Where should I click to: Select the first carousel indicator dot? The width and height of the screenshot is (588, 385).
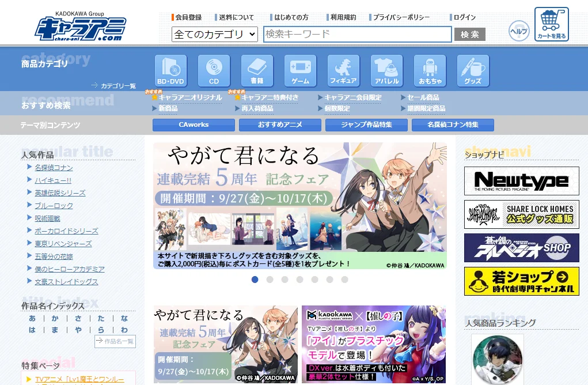(x=255, y=280)
